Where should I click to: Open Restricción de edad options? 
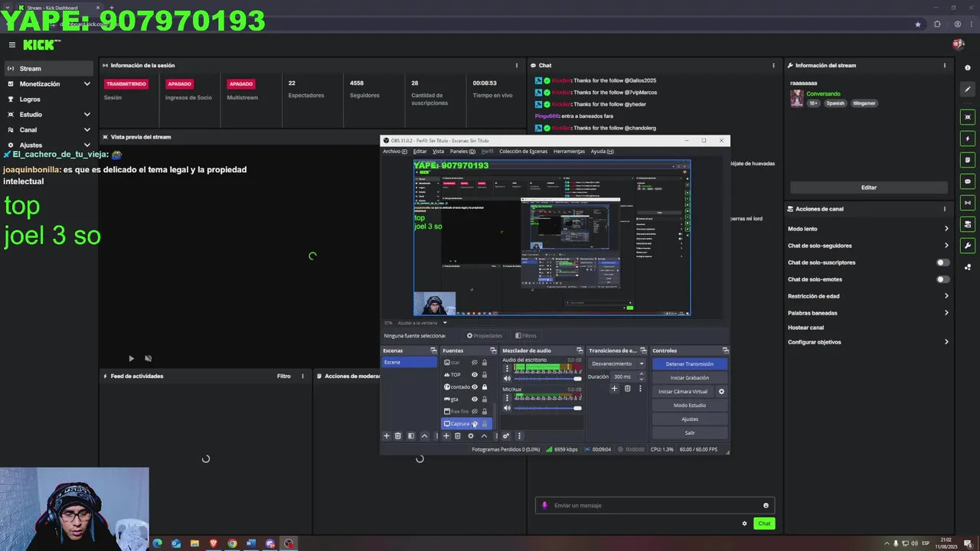[x=868, y=296]
